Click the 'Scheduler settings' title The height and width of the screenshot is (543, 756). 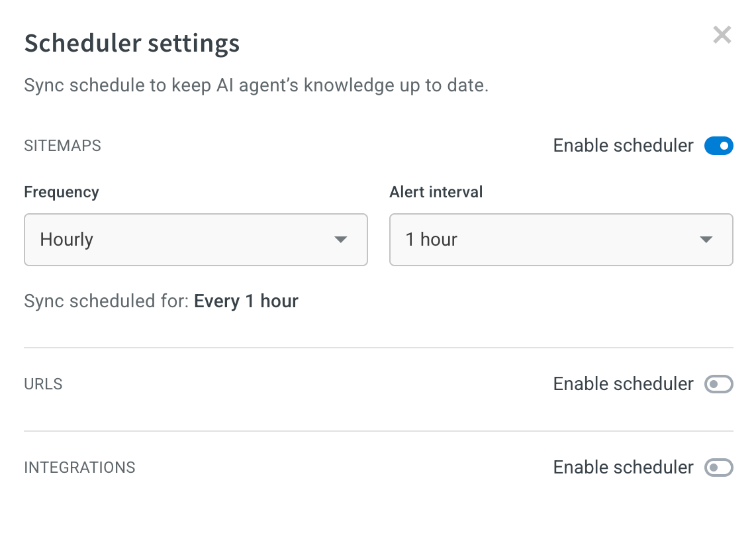click(132, 44)
